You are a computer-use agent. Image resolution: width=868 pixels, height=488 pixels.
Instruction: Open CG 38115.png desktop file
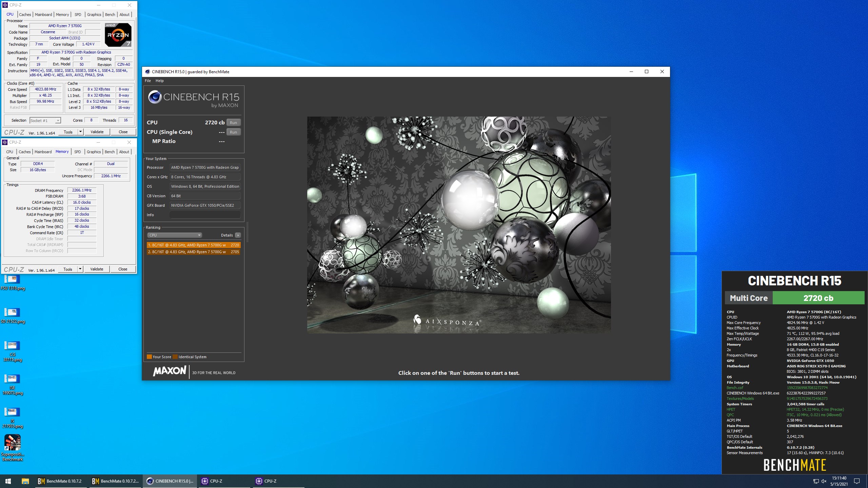click(x=13, y=351)
